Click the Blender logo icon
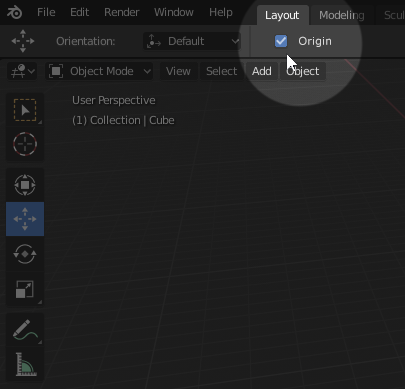This screenshot has height=389, width=405. coord(15,13)
